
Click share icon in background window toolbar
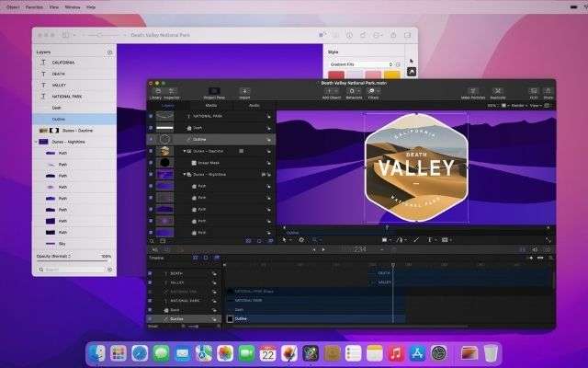click(x=393, y=35)
